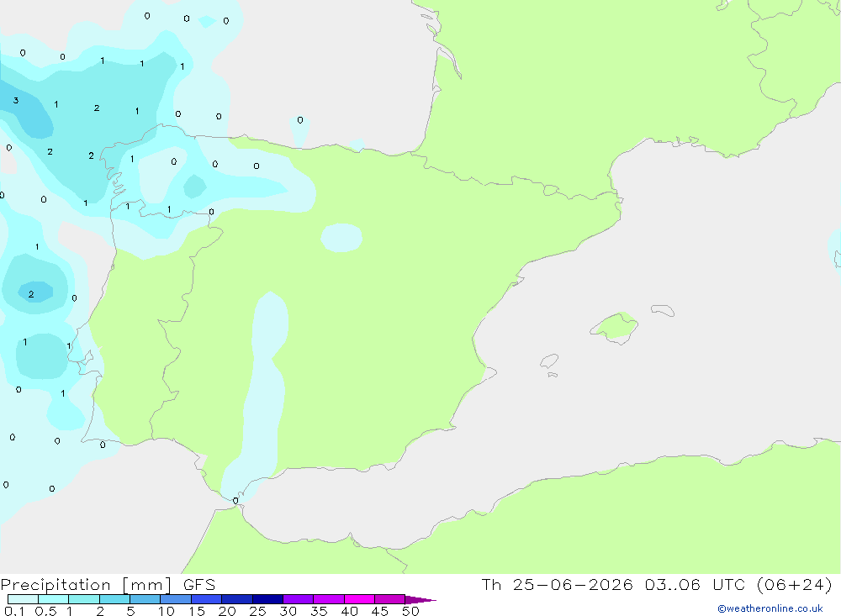This screenshot has width=841, height=616.
Task: Click the '(06+24)' forecast offset text
Action: pyautogui.click(x=795, y=584)
